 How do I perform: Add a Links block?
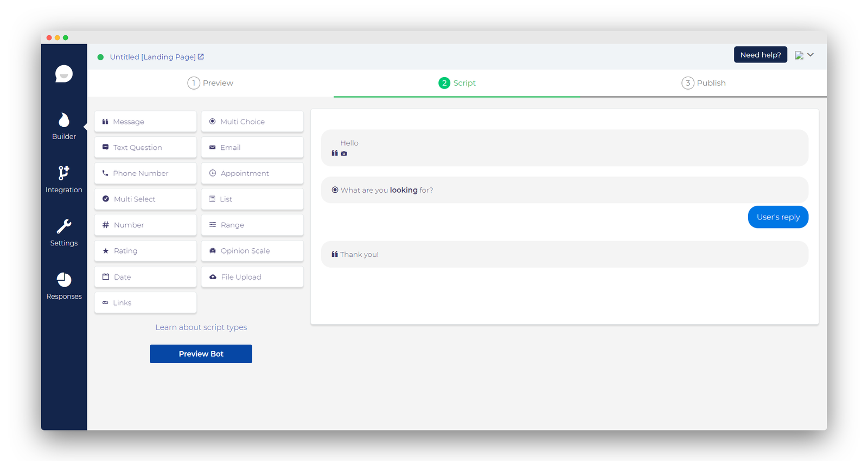145,302
